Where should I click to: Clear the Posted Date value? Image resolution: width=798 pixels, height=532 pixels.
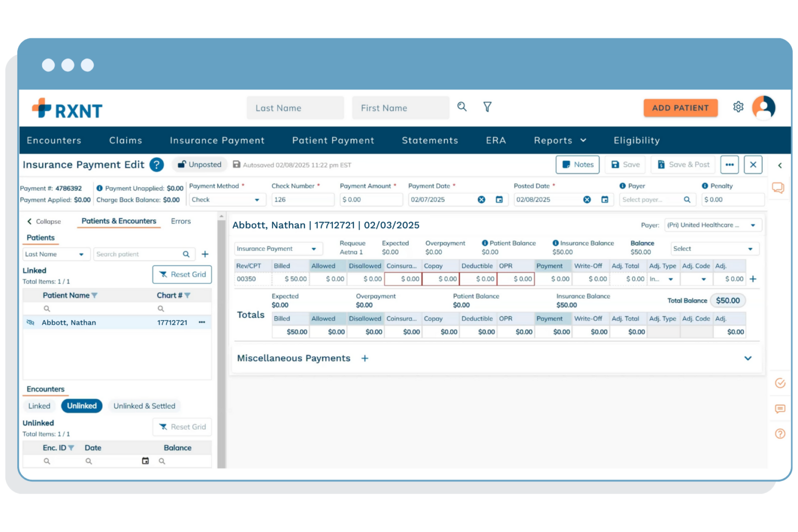tap(587, 199)
